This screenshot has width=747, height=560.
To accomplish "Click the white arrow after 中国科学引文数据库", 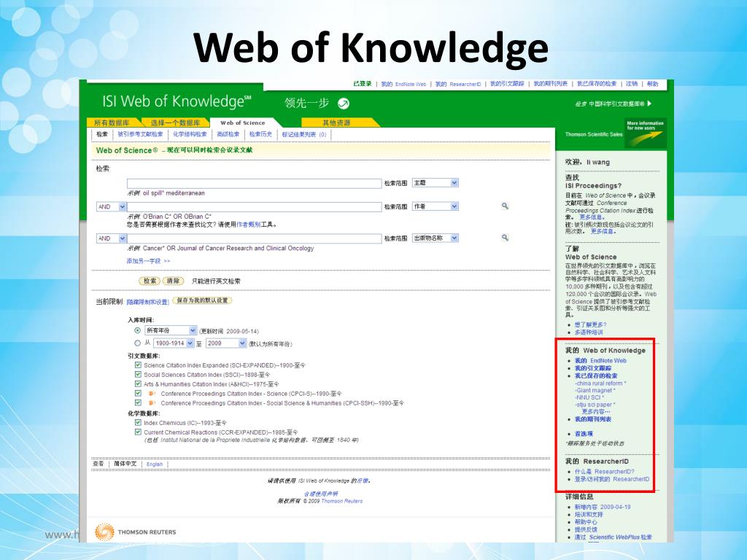I will pos(649,104).
